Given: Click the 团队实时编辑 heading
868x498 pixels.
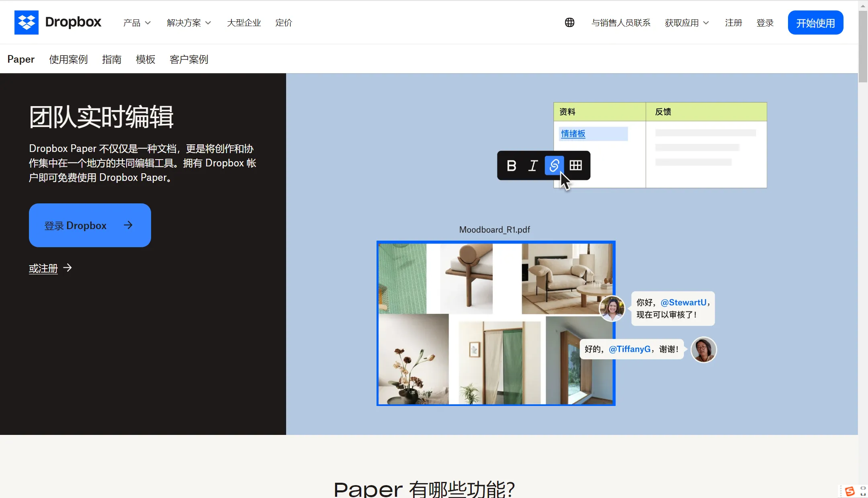Looking at the screenshot, I should coord(101,117).
